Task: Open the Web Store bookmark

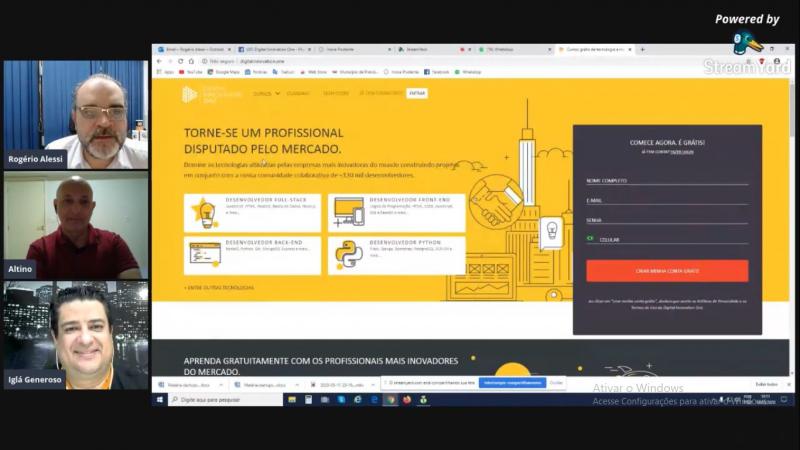Action: pyautogui.click(x=314, y=72)
